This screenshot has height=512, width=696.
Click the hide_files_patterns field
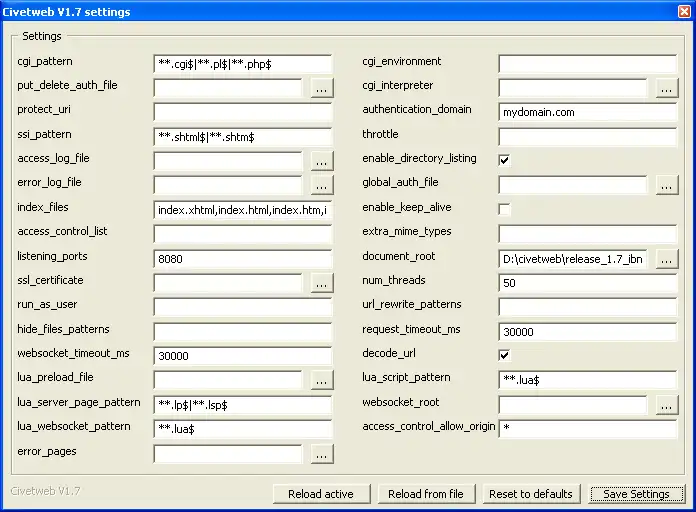click(x=243, y=332)
